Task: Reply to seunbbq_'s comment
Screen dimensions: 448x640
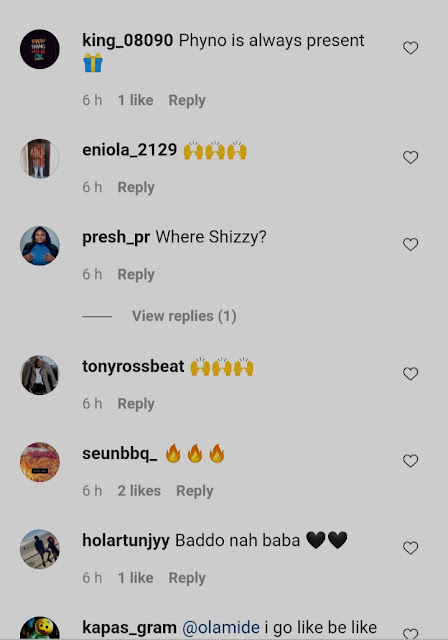Action: pos(195,491)
